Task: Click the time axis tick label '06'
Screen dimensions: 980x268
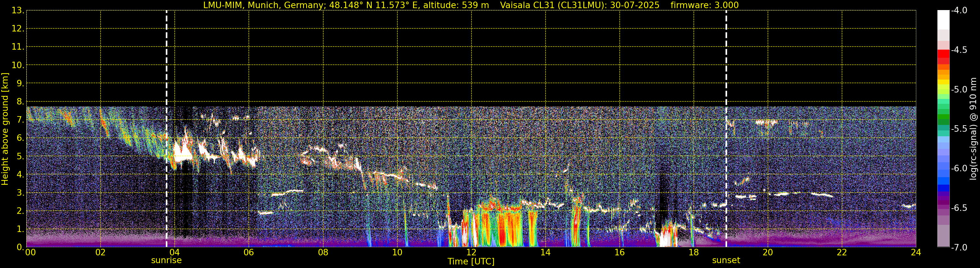Action: [x=249, y=253]
